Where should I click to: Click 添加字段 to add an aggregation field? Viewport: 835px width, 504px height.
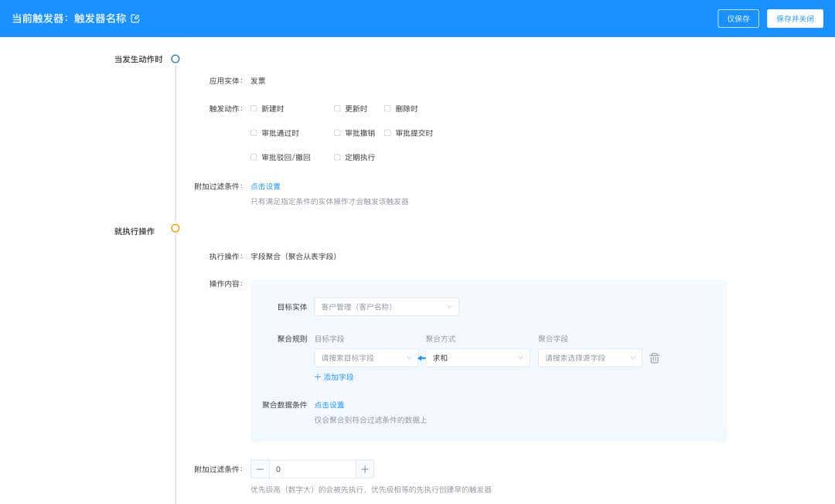[x=338, y=377]
